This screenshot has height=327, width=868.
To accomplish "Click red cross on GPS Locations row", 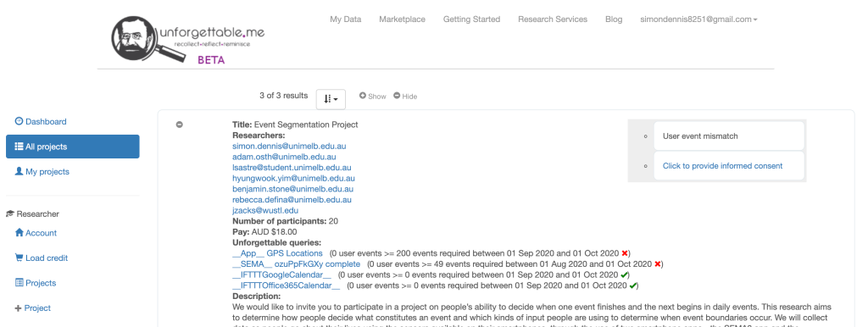I will [x=625, y=252].
